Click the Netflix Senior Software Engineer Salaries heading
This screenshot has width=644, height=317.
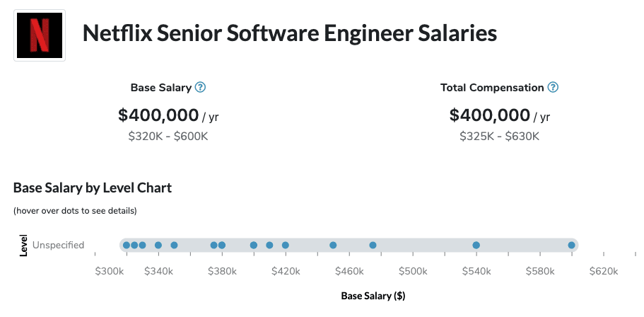click(x=290, y=33)
